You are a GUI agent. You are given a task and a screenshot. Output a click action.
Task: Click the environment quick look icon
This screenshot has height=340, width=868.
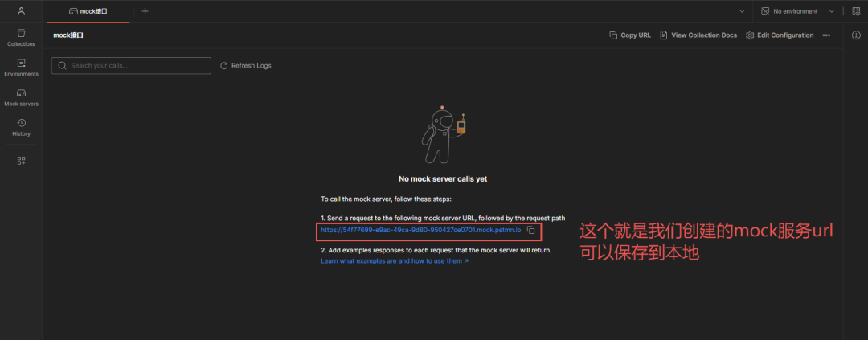tap(856, 11)
